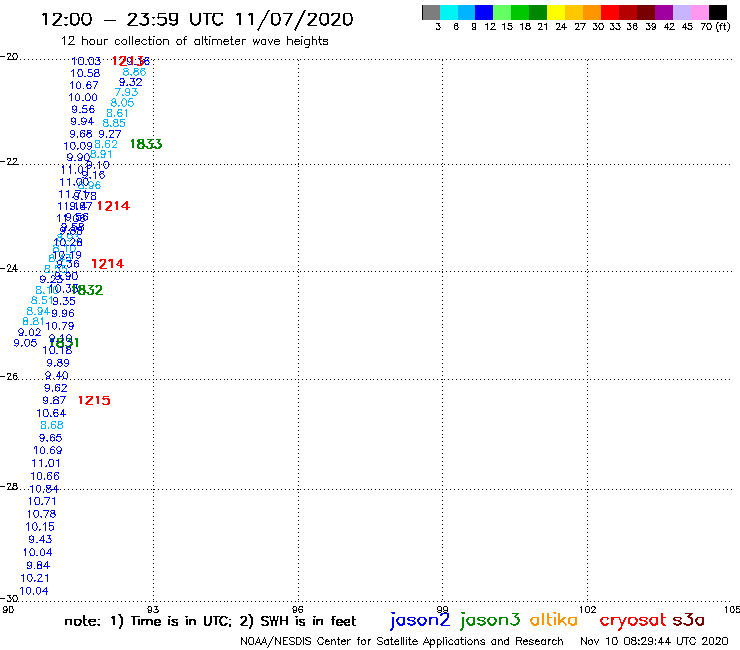Image resolution: width=740 pixels, height=650 pixels.
Task: Click the black swatch at the color scale's end
Action: pyautogui.click(x=718, y=12)
